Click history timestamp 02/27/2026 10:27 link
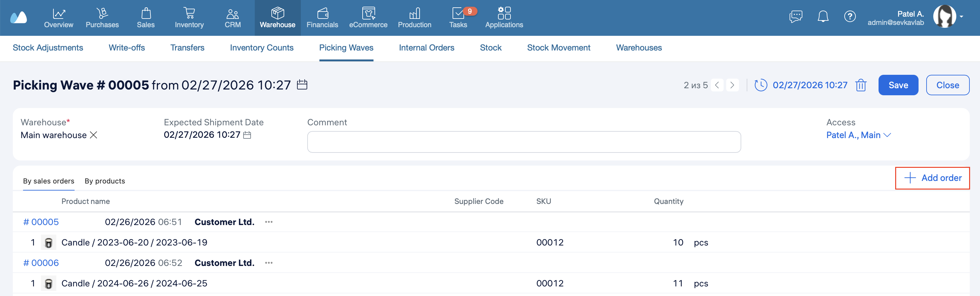Viewport: 980px width, 296px height. tap(810, 85)
